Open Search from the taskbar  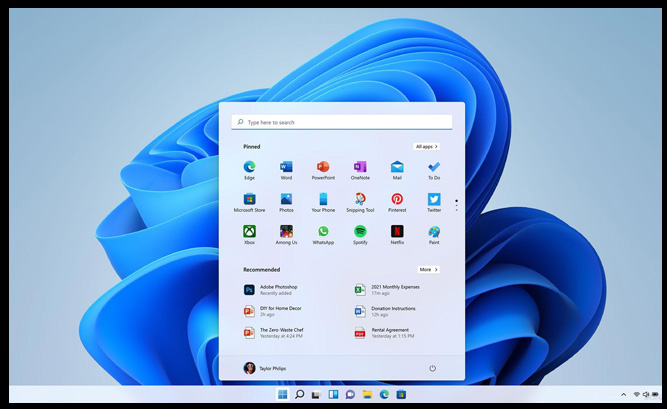point(299,395)
